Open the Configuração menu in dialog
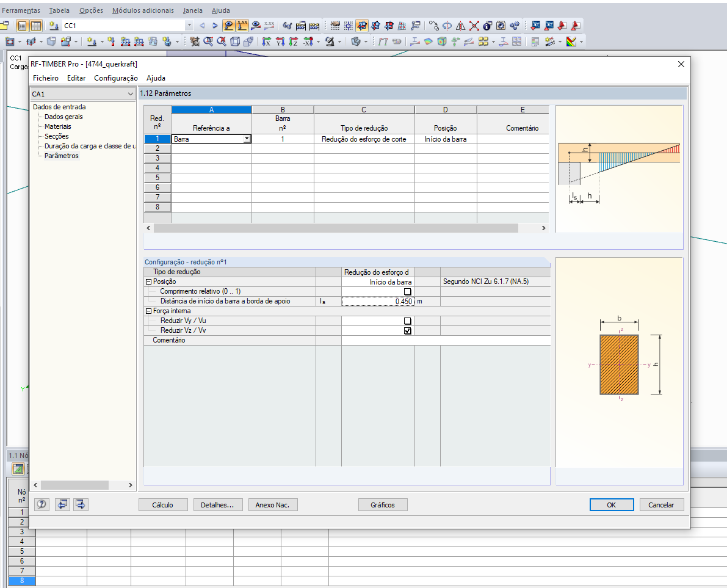The height and width of the screenshot is (588, 727). [116, 78]
